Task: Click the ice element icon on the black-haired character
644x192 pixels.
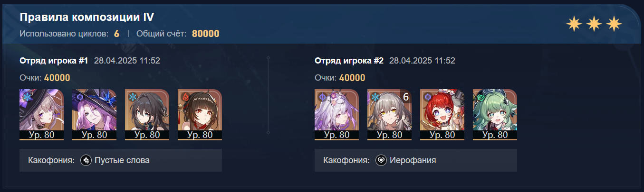Action: [x=131, y=96]
